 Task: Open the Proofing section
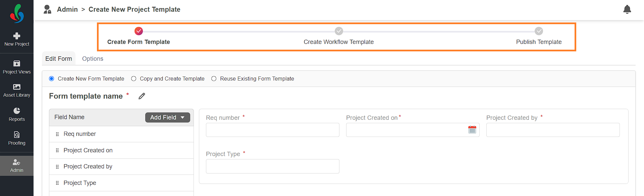pos(17,138)
